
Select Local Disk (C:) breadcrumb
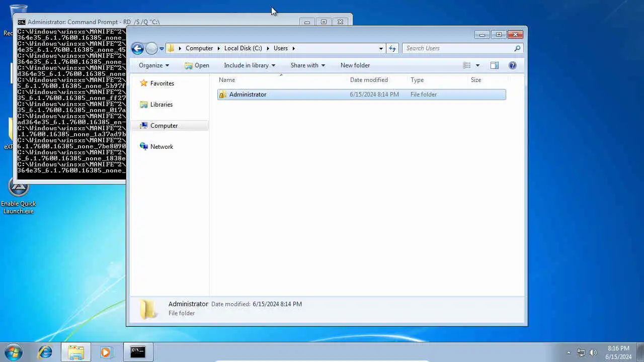(243, 48)
